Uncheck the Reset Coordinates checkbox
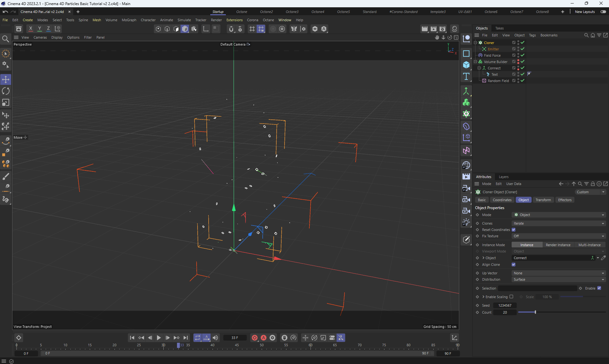The width and height of the screenshot is (609, 364). tap(514, 230)
